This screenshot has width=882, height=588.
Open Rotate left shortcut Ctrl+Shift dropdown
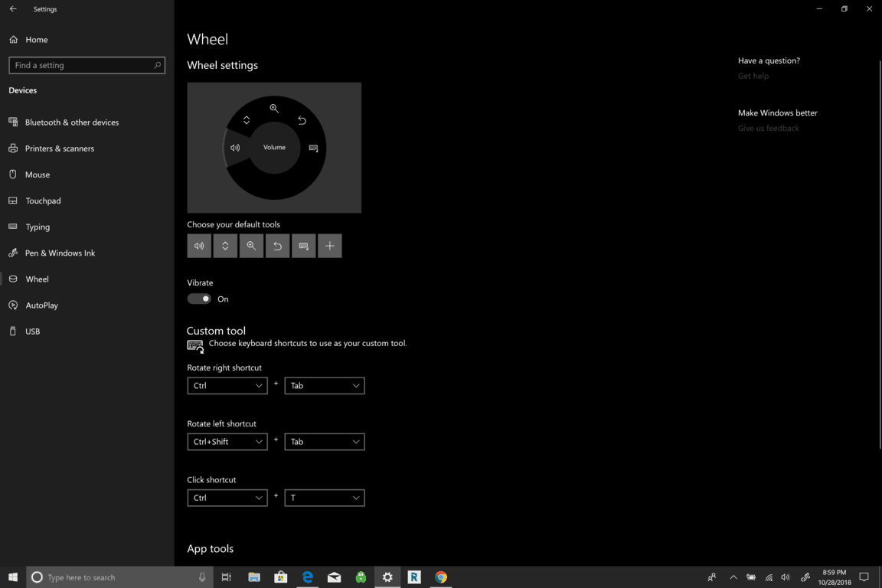227,442
